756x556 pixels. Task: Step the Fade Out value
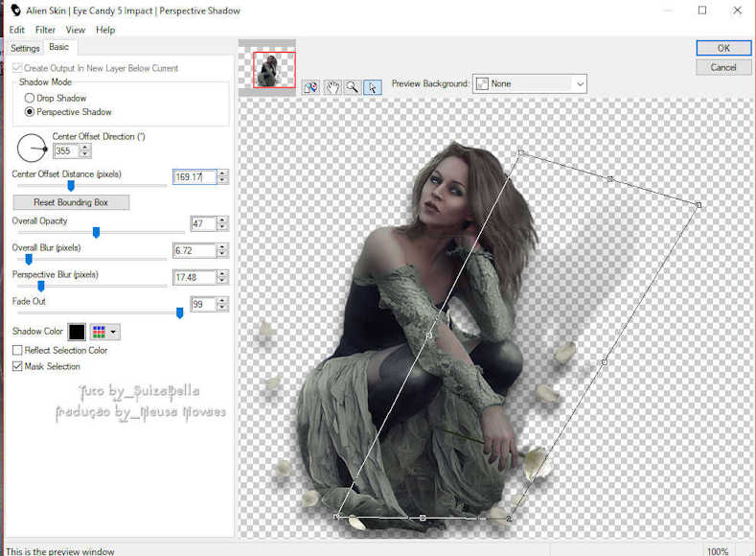[222, 304]
